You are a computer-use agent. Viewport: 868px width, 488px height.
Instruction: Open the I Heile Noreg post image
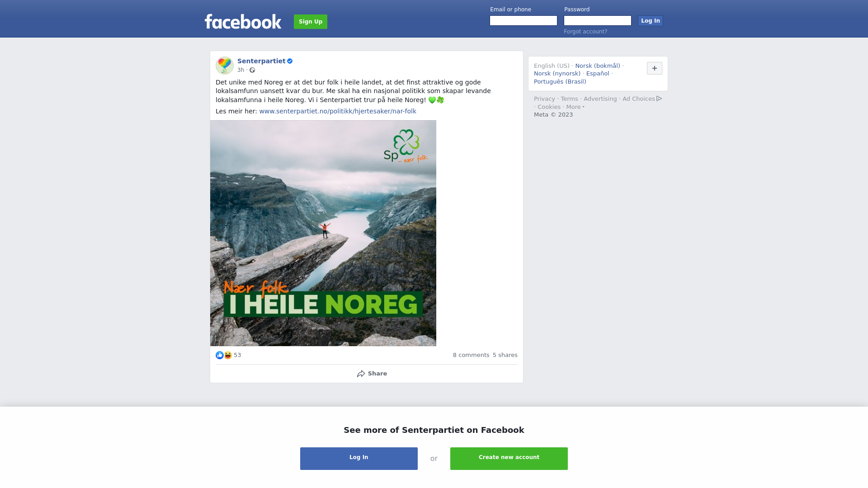(x=323, y=233)
